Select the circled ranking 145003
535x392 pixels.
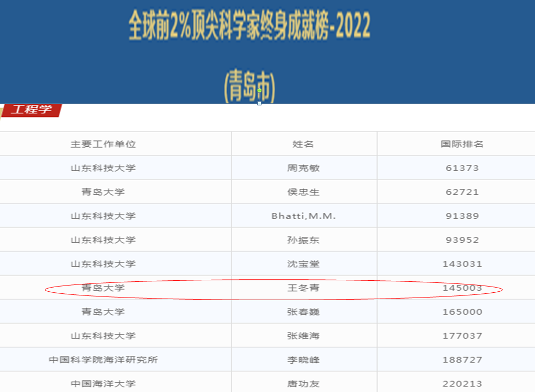click(x=462, y=288)
